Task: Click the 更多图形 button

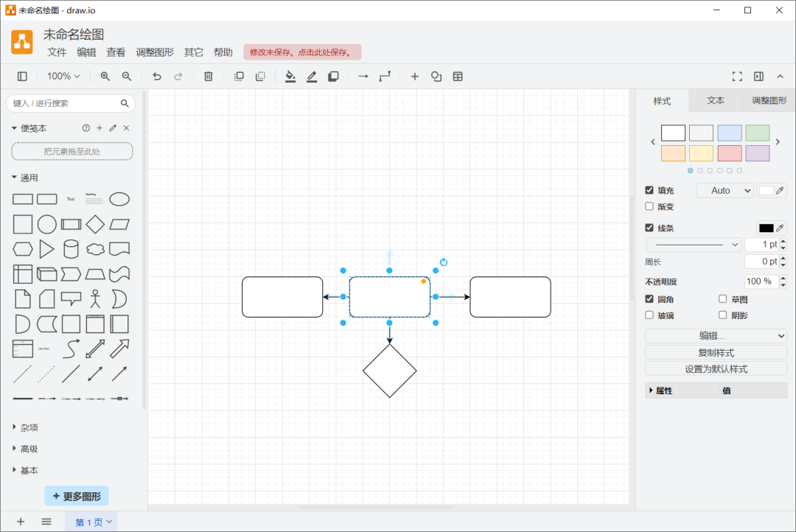Action: pos(77,497)
